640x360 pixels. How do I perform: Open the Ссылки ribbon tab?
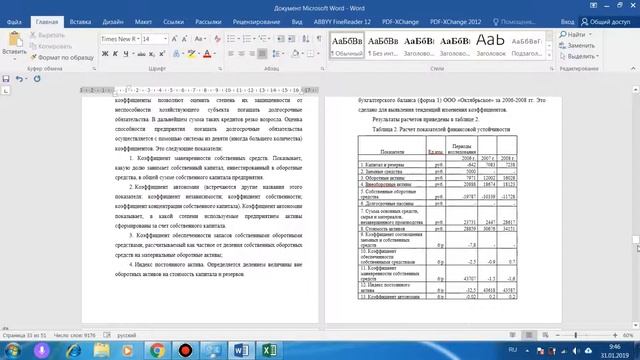tap(173, 22)
